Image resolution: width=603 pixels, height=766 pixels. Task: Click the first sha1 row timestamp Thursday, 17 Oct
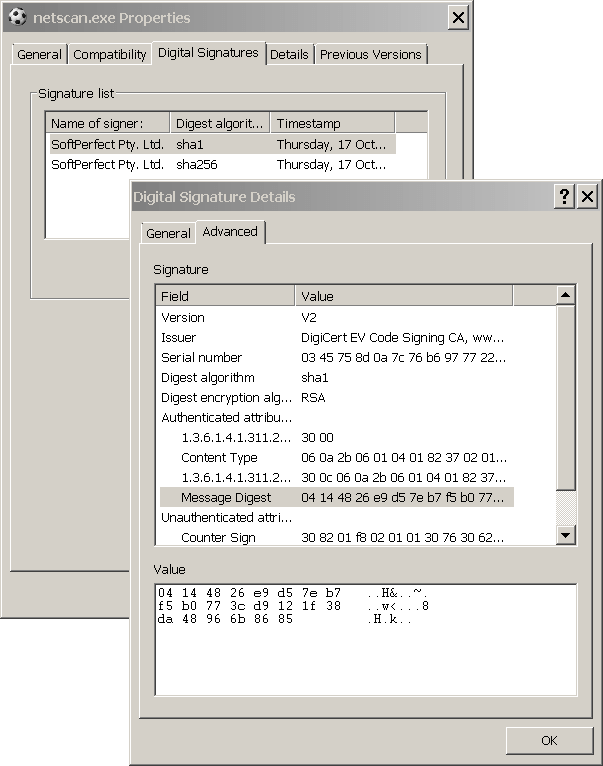pyautogui.click(x=331, y=144)
